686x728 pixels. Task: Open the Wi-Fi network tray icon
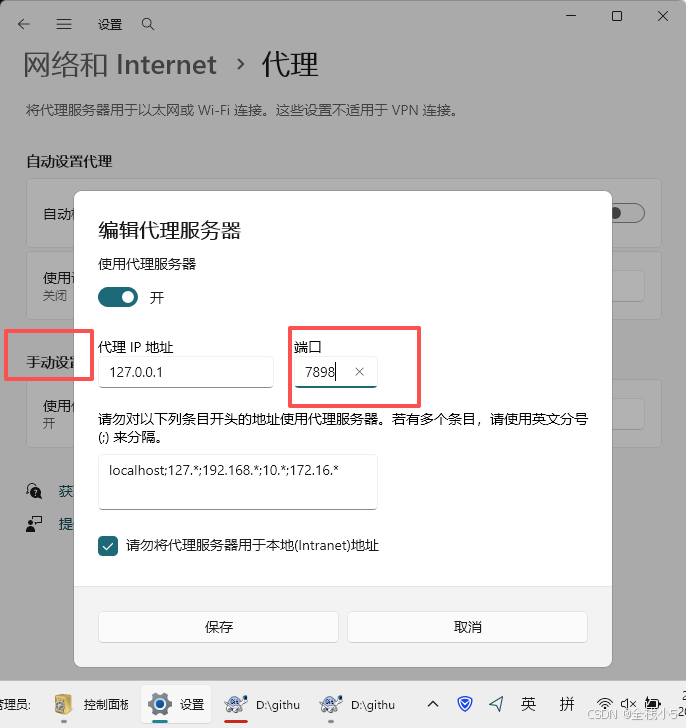pyautogui.click(x=604, y=704)
